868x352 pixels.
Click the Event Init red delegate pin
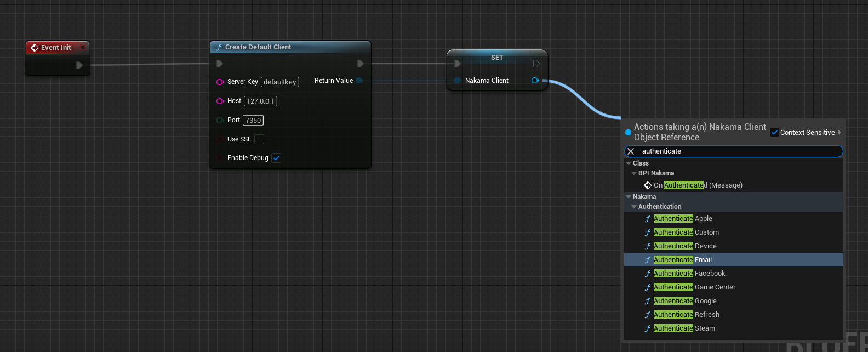point(83,48)
